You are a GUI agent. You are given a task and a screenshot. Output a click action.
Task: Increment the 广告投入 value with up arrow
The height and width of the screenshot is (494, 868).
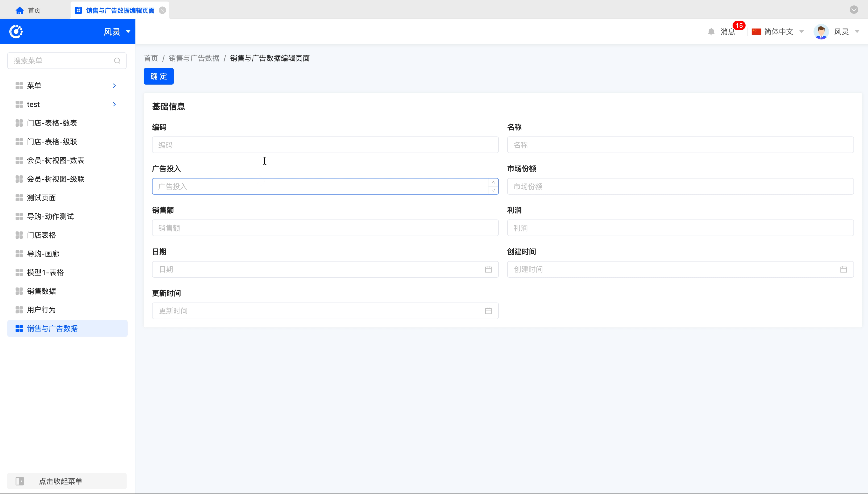click(493, 183)
